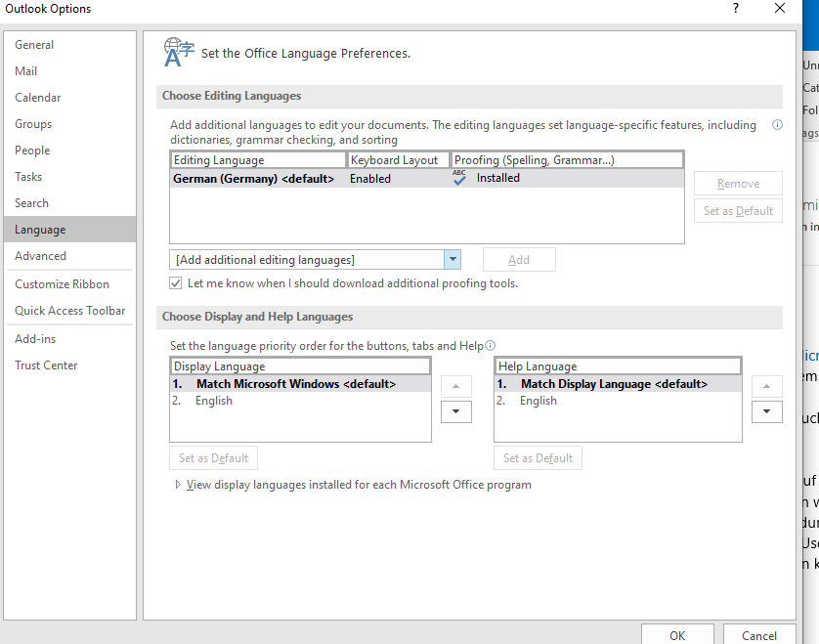Select 'Match Microsoft Windows <default>' display language
Image resolution: width=819 pixels, height=644 pixels.
pos(300,384)
